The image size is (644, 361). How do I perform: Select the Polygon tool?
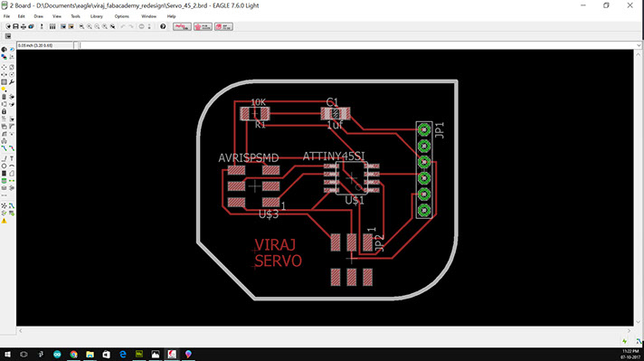click(12, 174)
